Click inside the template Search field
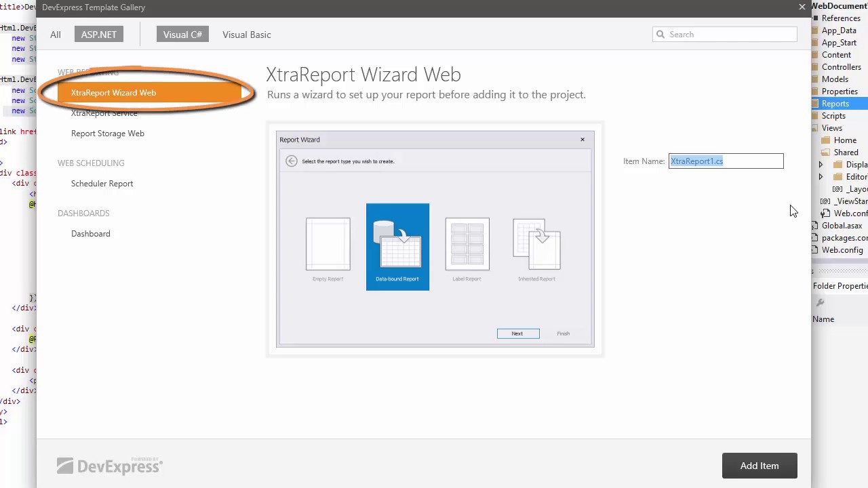The width and height of the screenshot is (868, 488). 724,35
